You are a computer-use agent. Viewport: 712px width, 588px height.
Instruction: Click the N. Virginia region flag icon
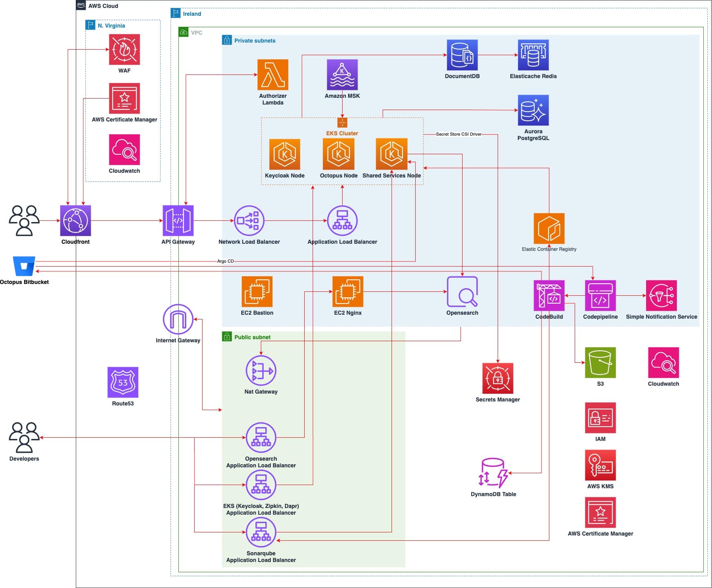pos(90,25)
